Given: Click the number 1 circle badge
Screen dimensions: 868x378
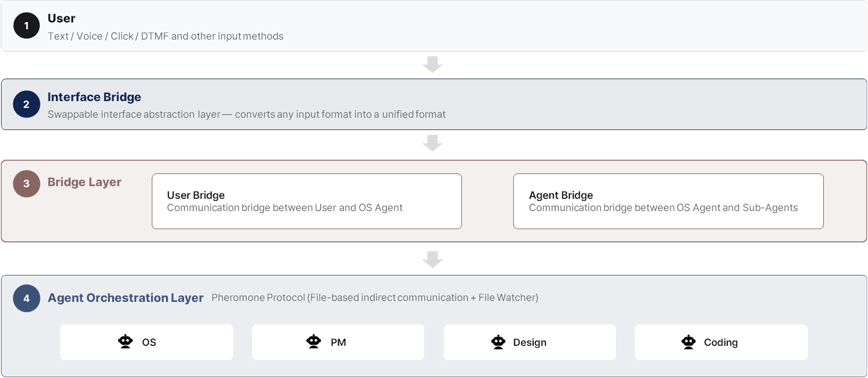Looking at the screenshot, I should click(x=26, y=26).
